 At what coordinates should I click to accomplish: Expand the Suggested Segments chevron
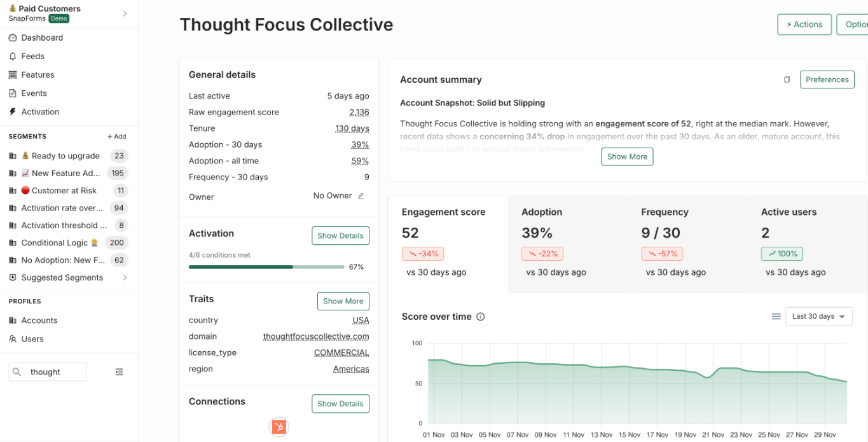(125, 277)
